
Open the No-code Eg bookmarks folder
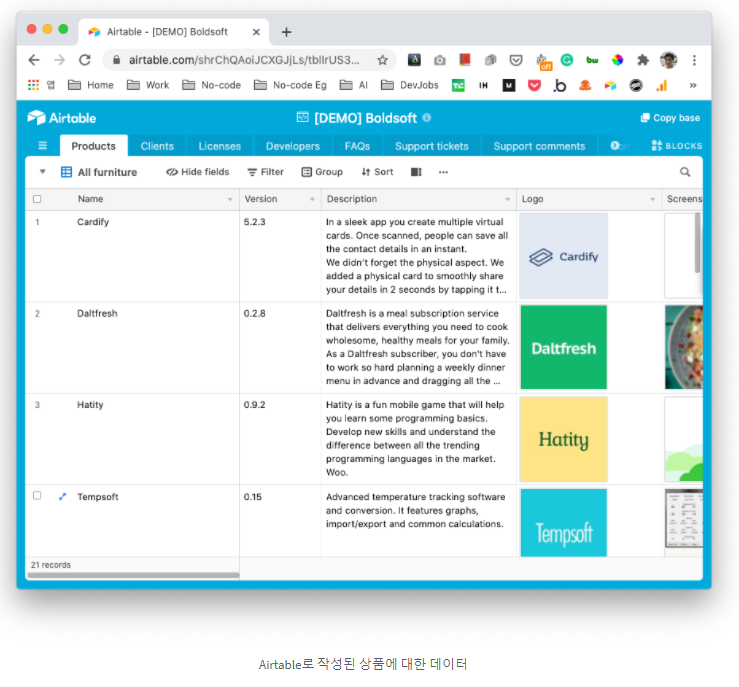click(290, 85)
